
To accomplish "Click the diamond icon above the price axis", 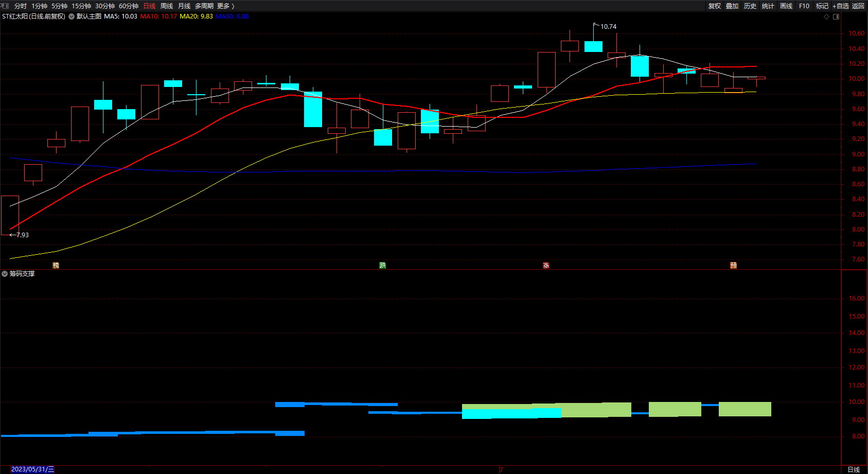I will click(827, 16).
